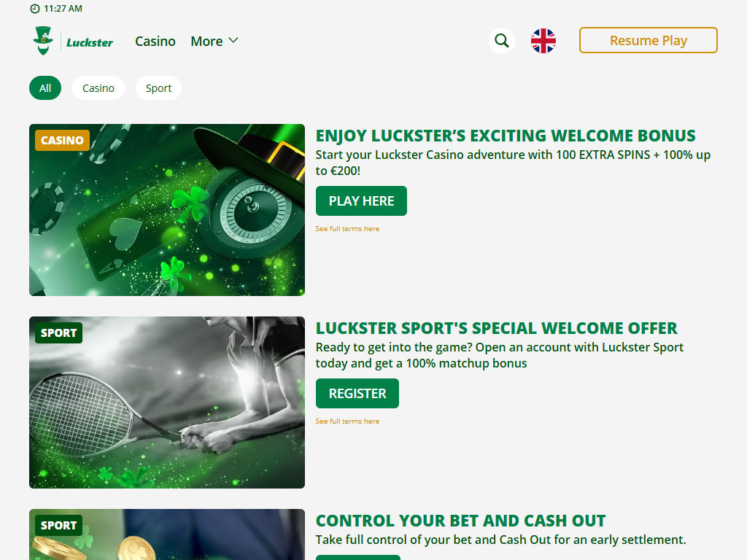The height and width of the screenshot is (560, 747).
Task: Click the SPORT badge on the coins image
Action: click(x=58, y=525)
